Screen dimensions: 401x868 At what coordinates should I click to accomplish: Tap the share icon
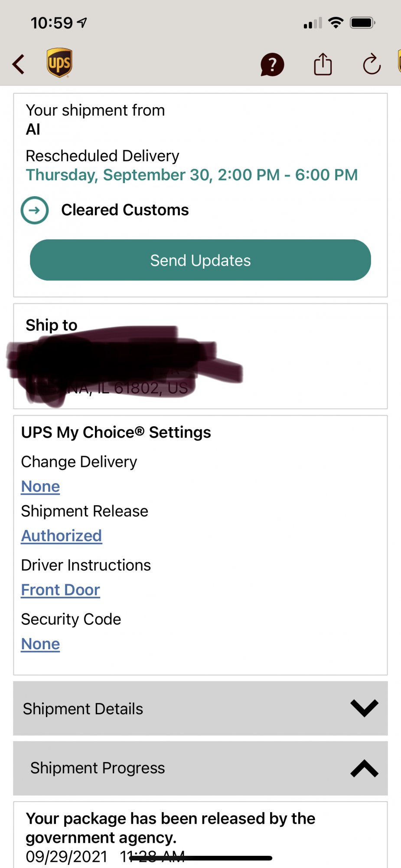coord(323,65)
